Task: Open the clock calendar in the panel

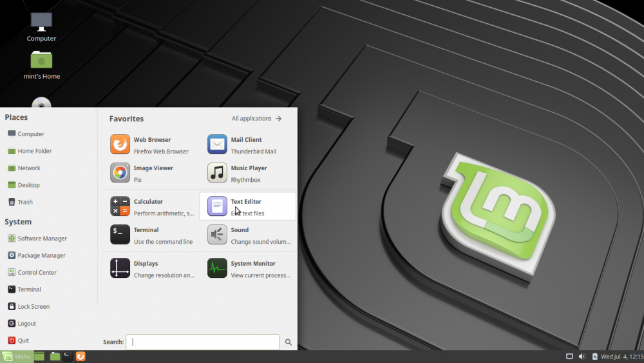Action: tap(621, 357)
